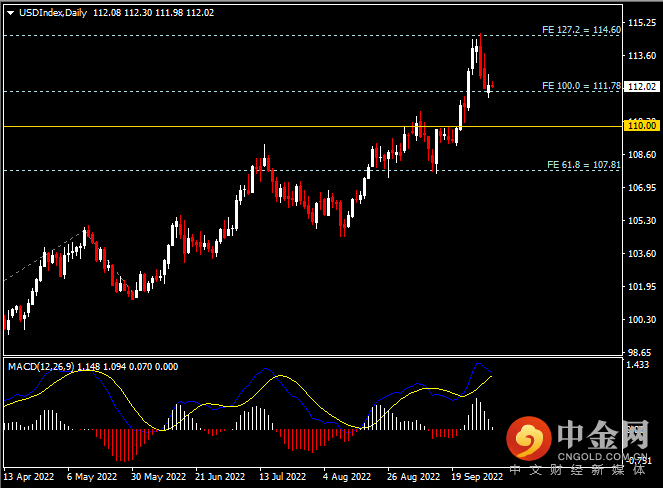Viewport: 663px width, 488px height.
Task: Click the 4 Aug 2022 date label
Action: pos(347,477)
